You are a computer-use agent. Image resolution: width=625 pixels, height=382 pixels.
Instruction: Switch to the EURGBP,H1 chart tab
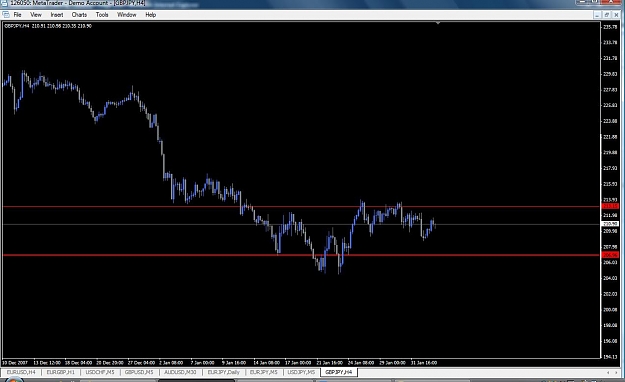[61, 372]
